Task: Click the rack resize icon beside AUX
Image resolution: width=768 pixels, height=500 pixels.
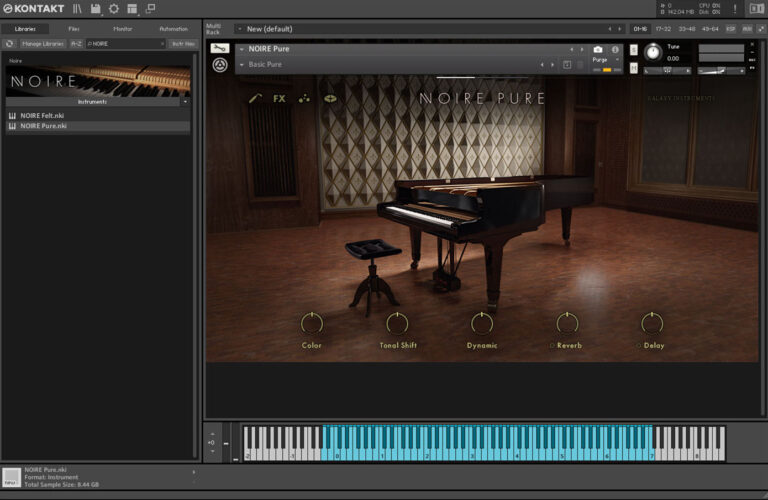Action: 761,29
